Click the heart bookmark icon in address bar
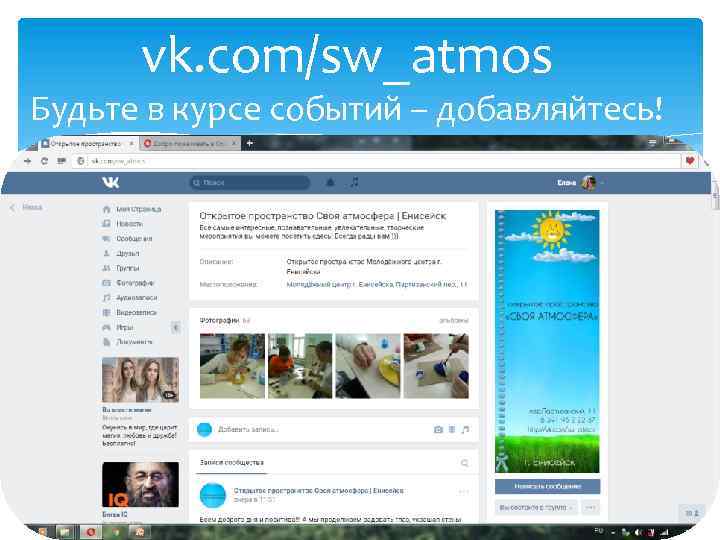Viewport: 720px width, 540px height. point(690,161)
